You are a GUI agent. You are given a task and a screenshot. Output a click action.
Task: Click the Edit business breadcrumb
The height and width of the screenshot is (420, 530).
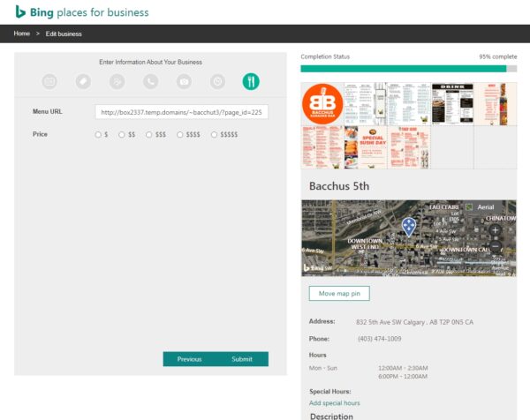pyautogui.click(x=64, y=34)
